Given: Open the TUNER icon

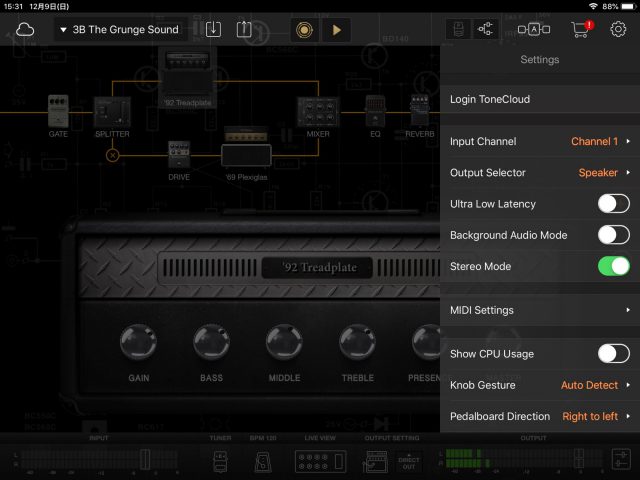Looking at the screenshot, I should pyautogui.click(x=220, y=461).
